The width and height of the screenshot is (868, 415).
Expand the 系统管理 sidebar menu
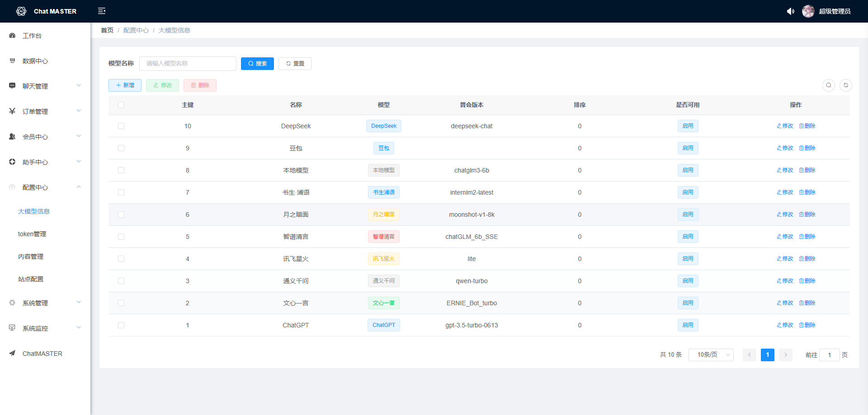(x=44, y=303)
